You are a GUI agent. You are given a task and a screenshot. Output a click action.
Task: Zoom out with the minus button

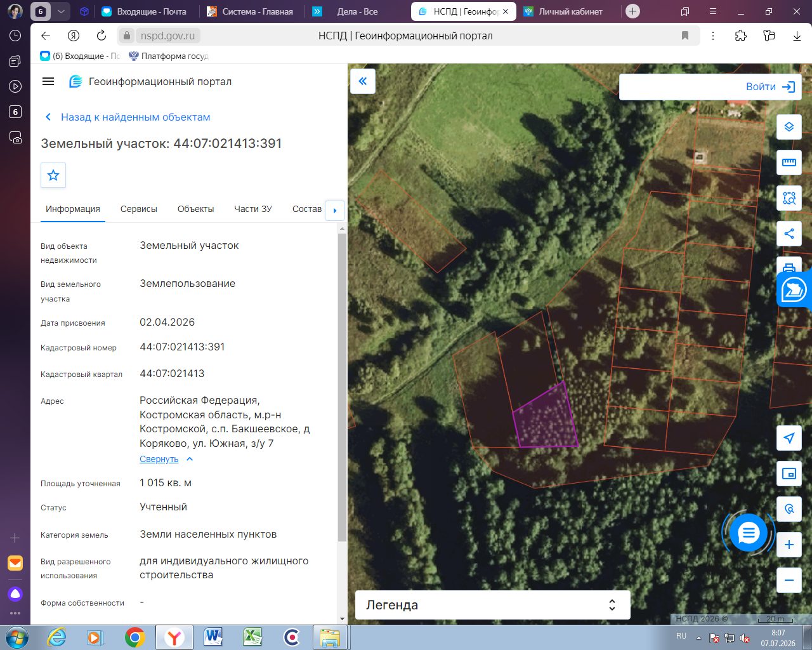pyautogui.click(x=789, y=580)
